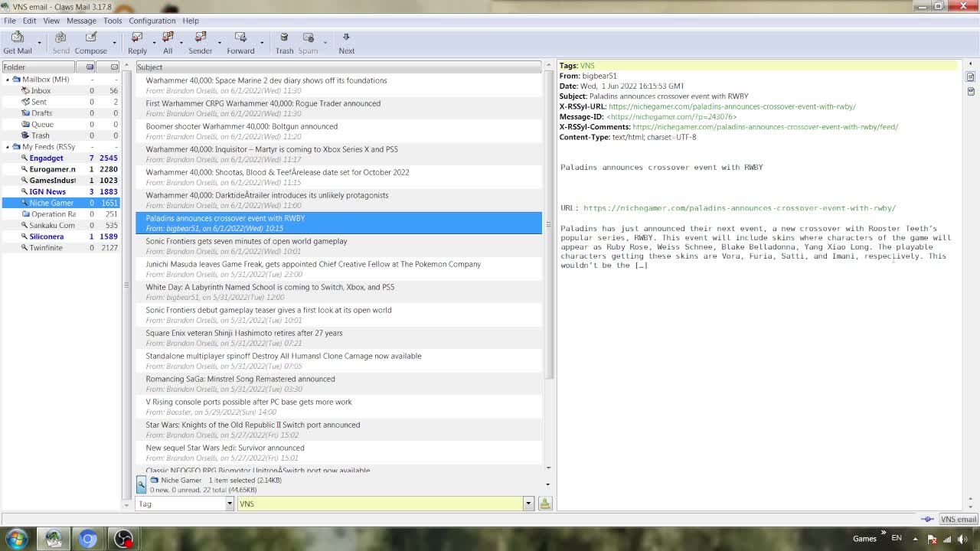The width and height of the screenshot is (980, 551).
Task: Select 'New sequel Star Wars Jedi: Survivor announced' message
Action: pyautogui.click(x=338, y=452)
